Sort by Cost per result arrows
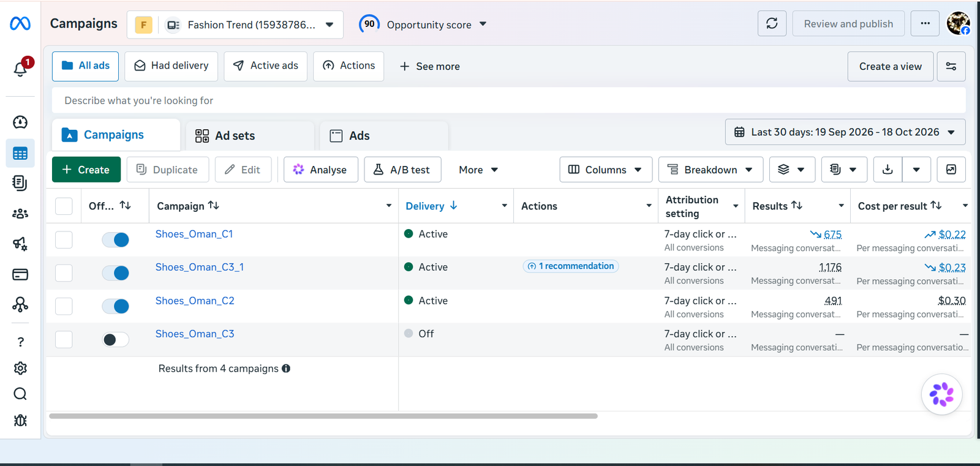The image size is (980, 466). coord(936,206)
